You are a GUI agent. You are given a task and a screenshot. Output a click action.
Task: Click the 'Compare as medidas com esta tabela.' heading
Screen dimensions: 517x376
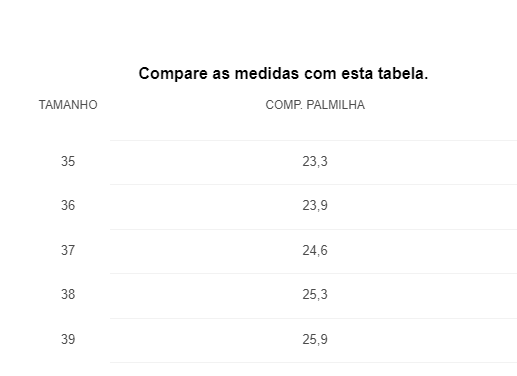pos(283,73)
